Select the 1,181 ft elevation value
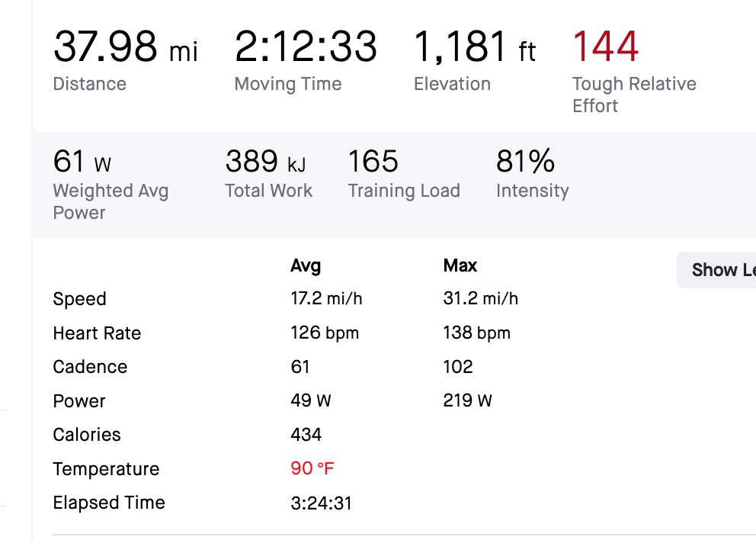This screenshot has height=540, width=756. click(475, 47)
